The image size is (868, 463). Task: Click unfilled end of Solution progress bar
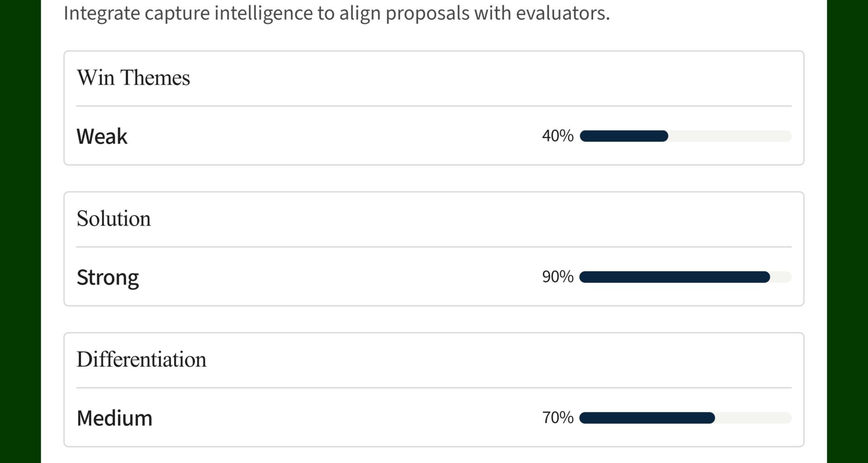(x=781, y=277)
